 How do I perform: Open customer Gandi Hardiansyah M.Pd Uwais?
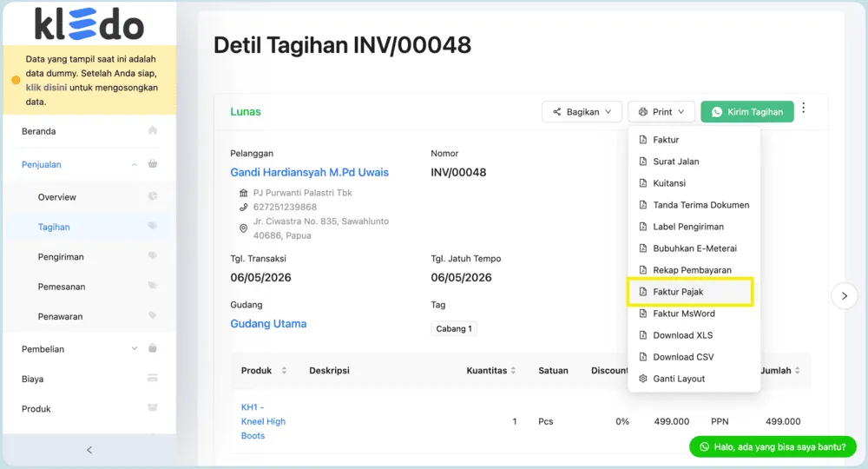tap(310, 172)
